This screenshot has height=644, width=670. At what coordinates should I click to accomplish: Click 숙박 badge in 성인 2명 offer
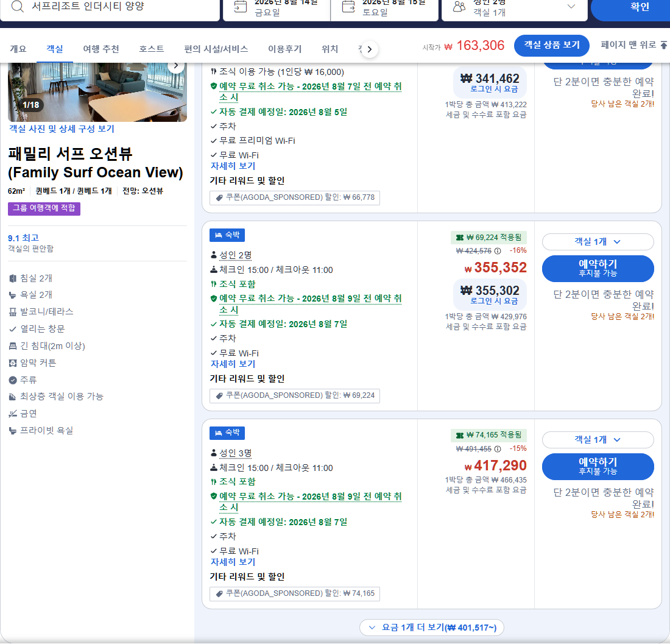(x=227, y=235)
